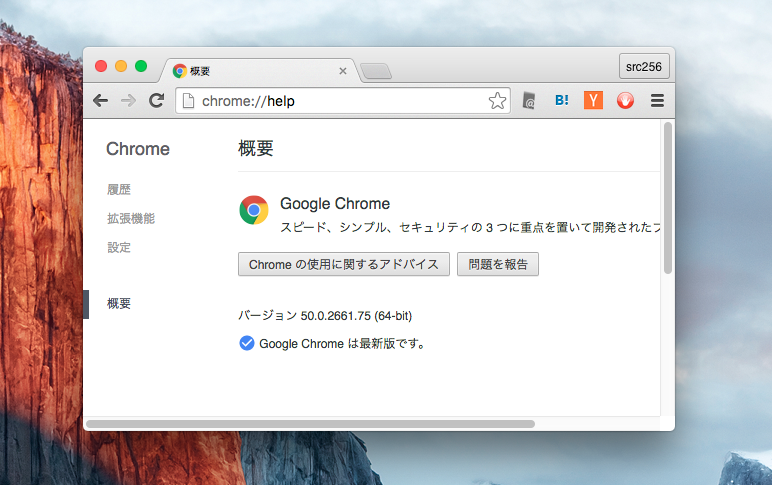Click the blue up-to-date checkmark icon
The image size is (772, 485).
(x=247, y=343)
